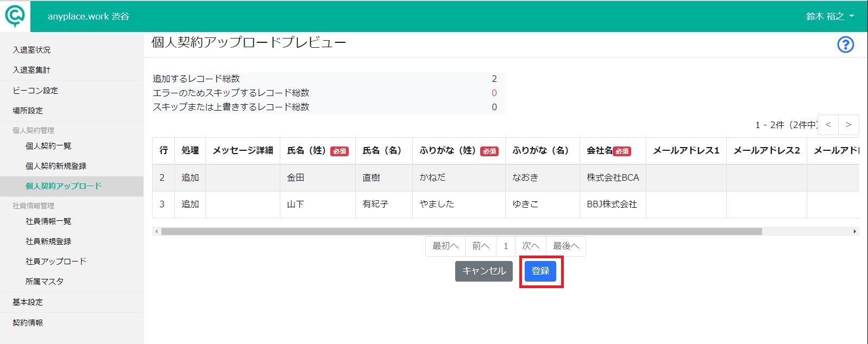Open 所属マスタ in sidebar
Screen dimensions: 868x344
click(x=45, y=282)
